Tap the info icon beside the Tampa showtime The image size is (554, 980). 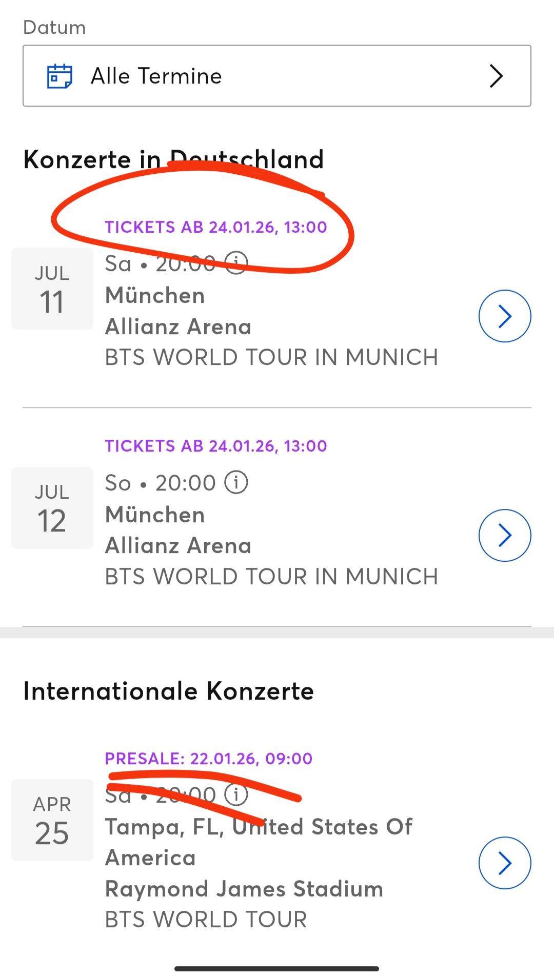point(235,794)
